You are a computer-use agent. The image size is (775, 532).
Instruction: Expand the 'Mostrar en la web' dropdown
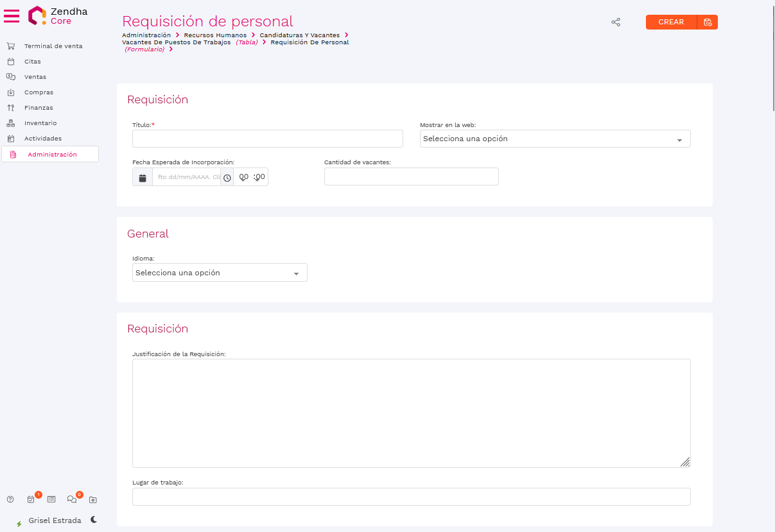[555, 139]
